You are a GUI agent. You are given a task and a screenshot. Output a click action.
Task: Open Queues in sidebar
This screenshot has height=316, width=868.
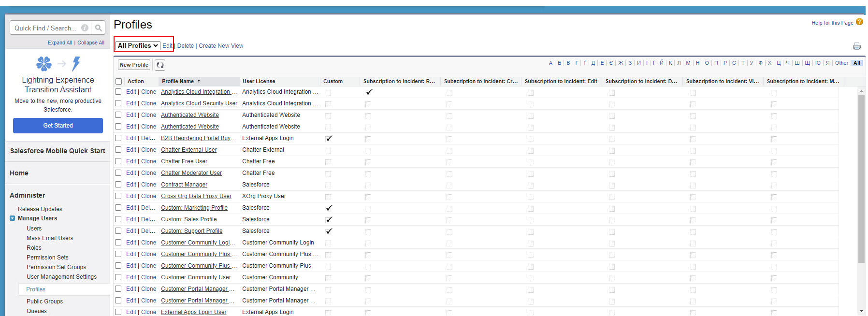pyautogui.click(x=37, y=311)
